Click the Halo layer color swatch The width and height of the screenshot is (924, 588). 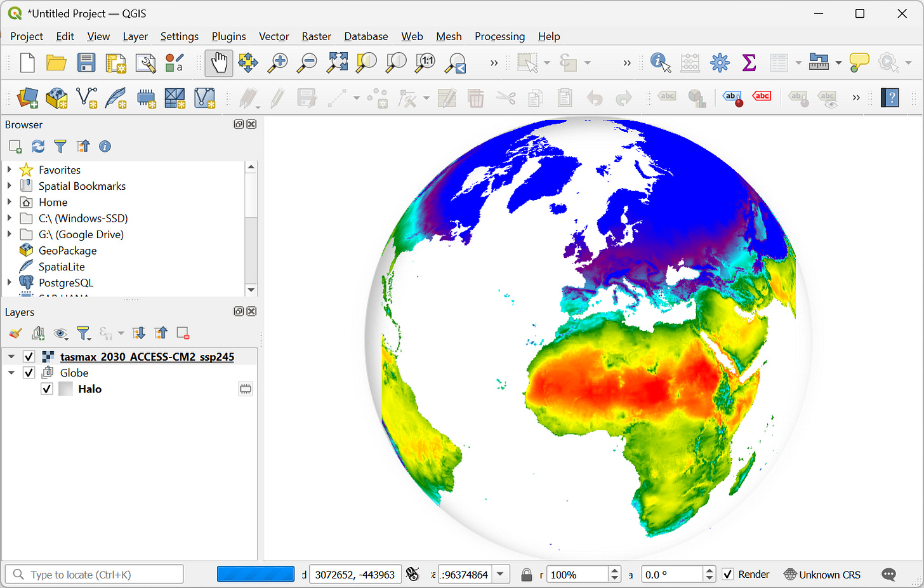tap(65, 389)
